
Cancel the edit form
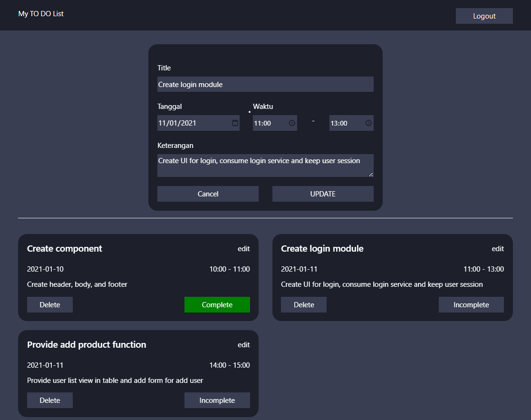click(x=208, y=194)
